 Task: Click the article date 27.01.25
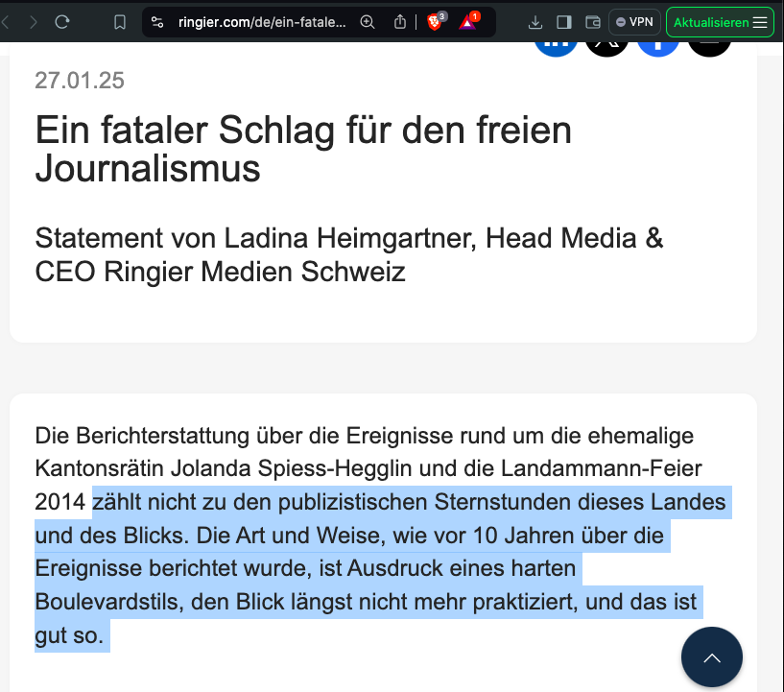[80, 81]
